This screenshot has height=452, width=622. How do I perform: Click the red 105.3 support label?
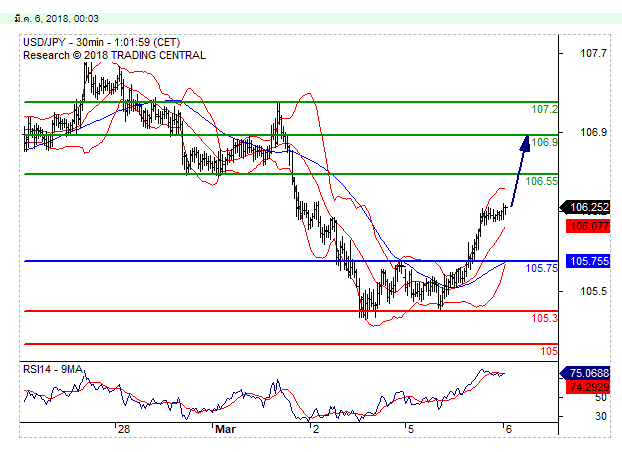point(544,318)
